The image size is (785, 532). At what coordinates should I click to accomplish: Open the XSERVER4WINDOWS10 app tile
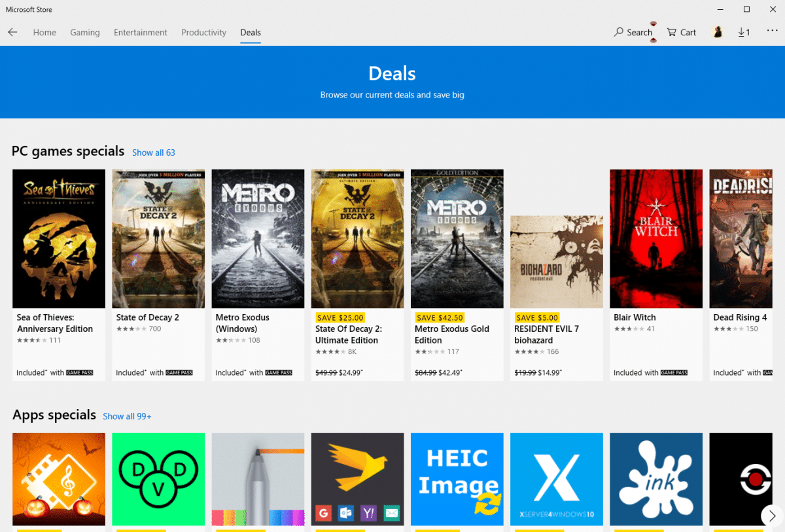pyautogui.click(x=556, y=479)
